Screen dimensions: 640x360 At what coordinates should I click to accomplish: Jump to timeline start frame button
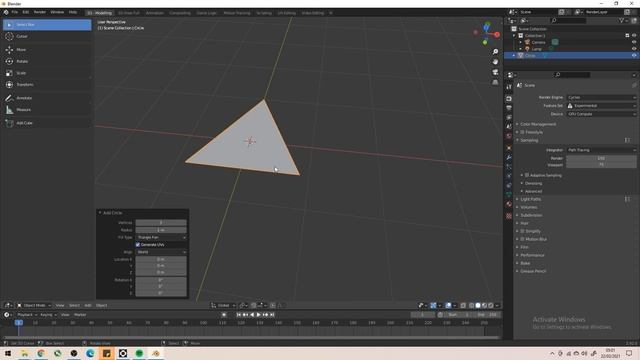[238, 315]
